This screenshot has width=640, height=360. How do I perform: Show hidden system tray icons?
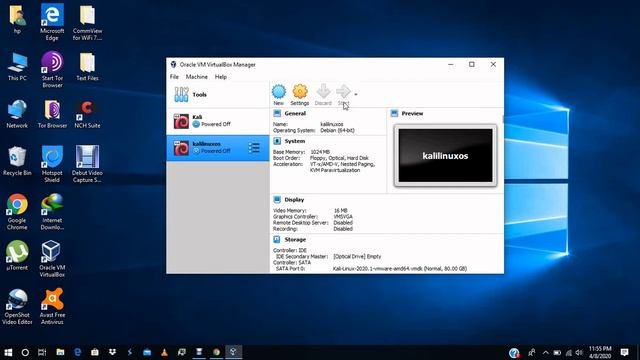coord(546,352)
